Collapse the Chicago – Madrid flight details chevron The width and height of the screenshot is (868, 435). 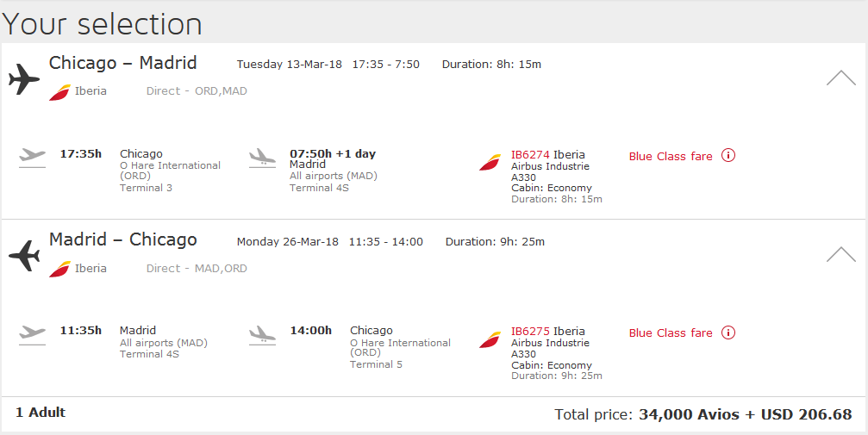coord(841,78)
